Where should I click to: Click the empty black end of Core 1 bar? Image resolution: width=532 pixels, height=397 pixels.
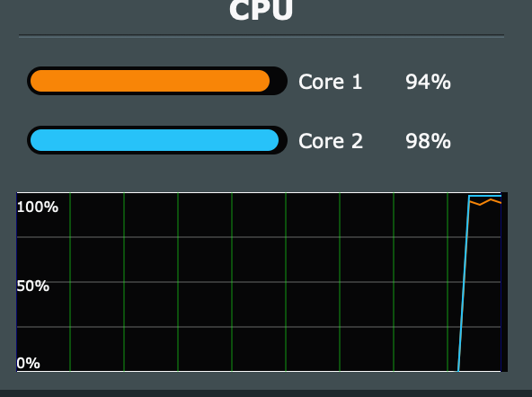279,81
